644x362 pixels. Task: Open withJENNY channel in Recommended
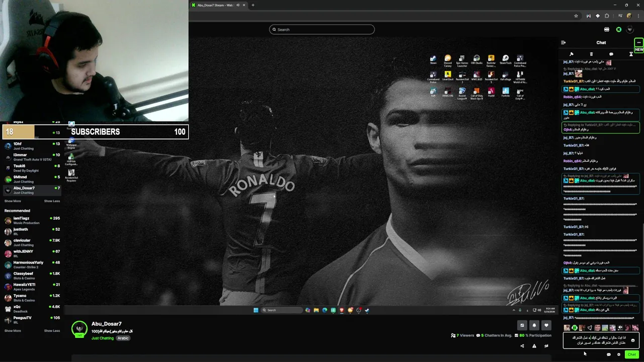(x=32, y=253)
